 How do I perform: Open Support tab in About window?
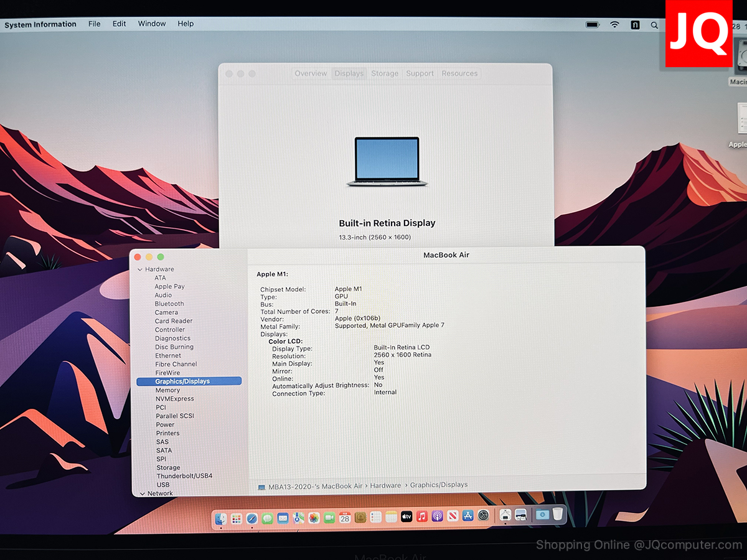click(x=420, y=73)
